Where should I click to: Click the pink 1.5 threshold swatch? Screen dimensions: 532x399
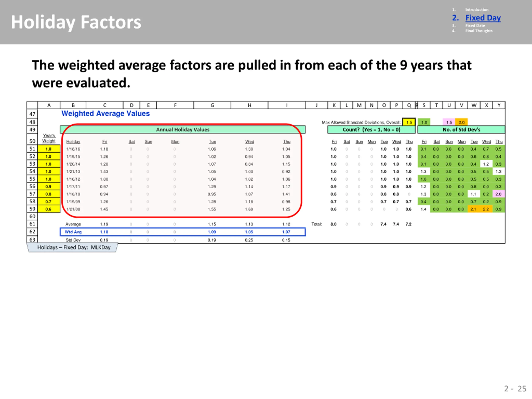pos(449,122)
